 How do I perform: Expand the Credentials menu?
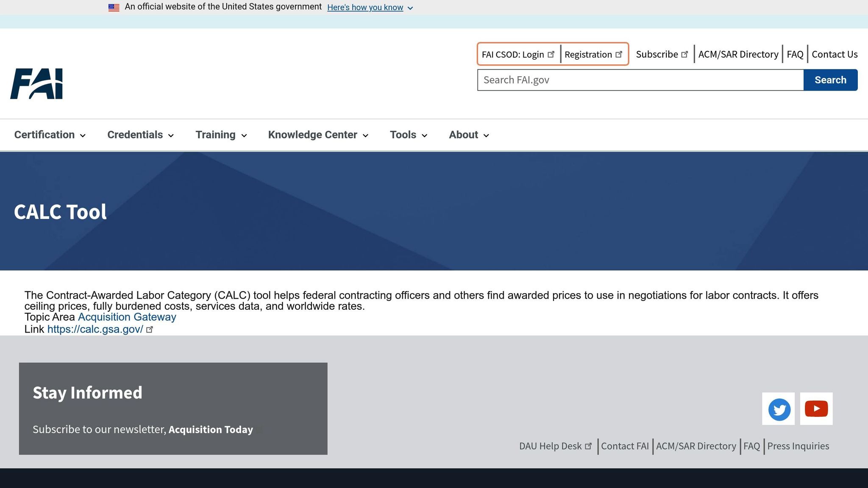point(141,135)
